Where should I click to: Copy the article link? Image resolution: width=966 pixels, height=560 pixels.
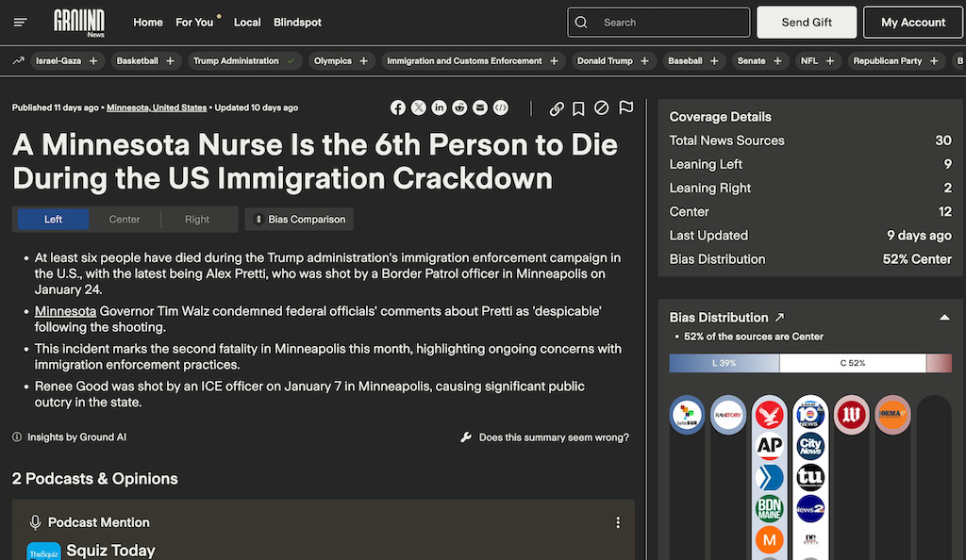(557, 109)
